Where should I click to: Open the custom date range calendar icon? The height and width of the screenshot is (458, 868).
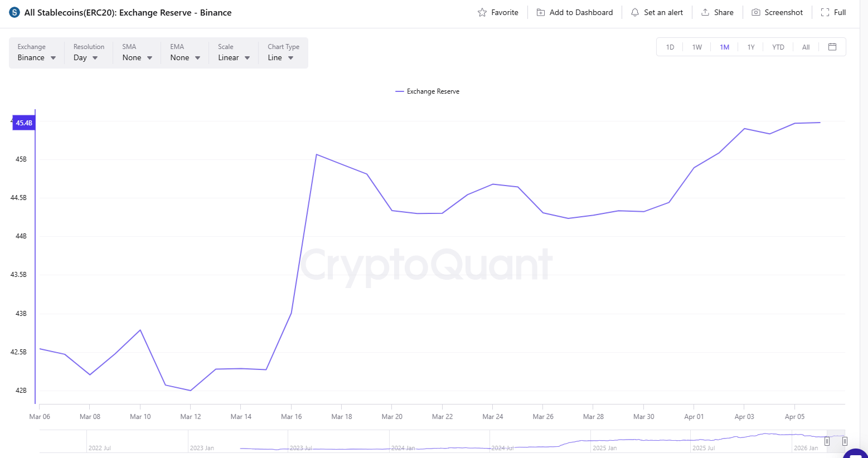(832, 47)
